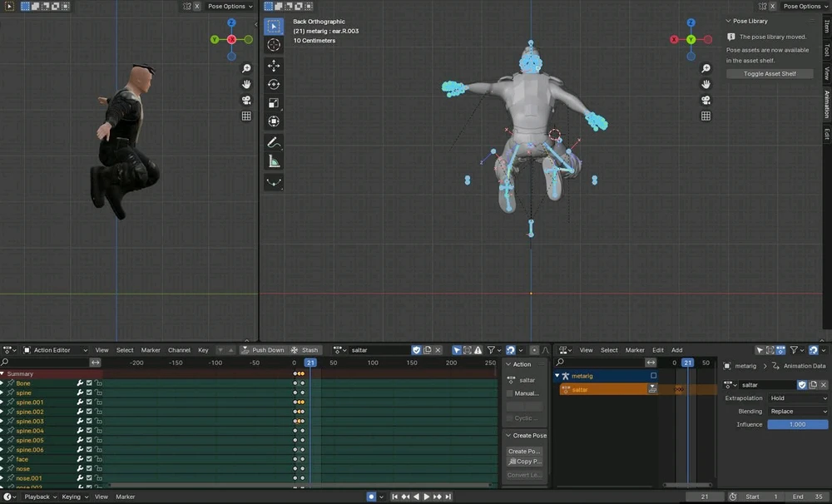Click Only Show Errors warning icon
The width and height of the screenshot is (832, 504).
[478, 350]
